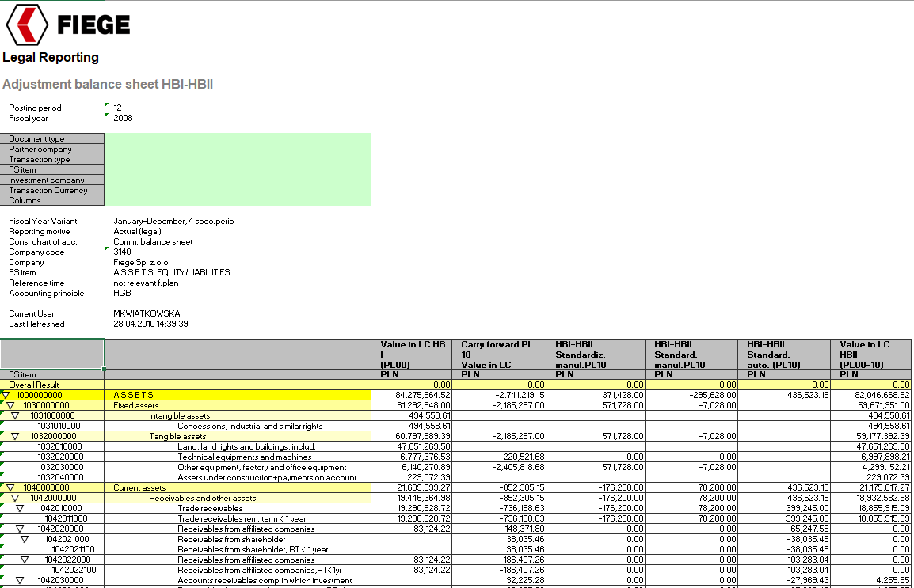The width and height of the screenshot is (914, 588).
Task: Select the 'Fixed assets' description cell
Action: point(238,406)
